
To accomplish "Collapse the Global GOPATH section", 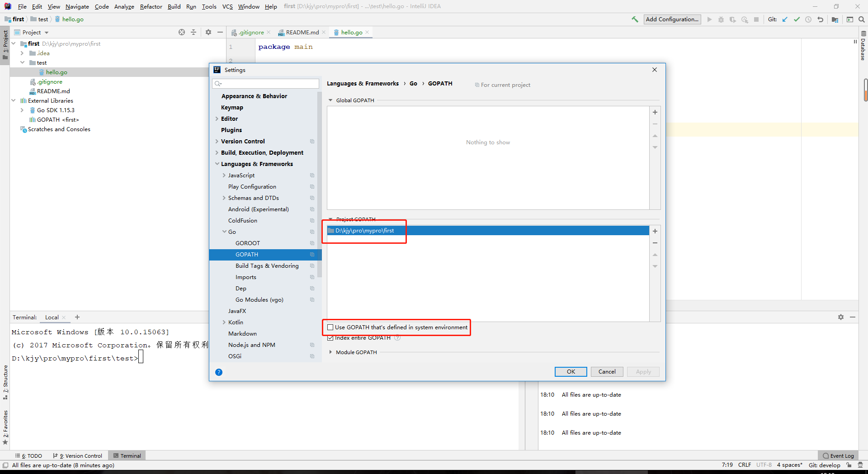I will tap(330, 100).
